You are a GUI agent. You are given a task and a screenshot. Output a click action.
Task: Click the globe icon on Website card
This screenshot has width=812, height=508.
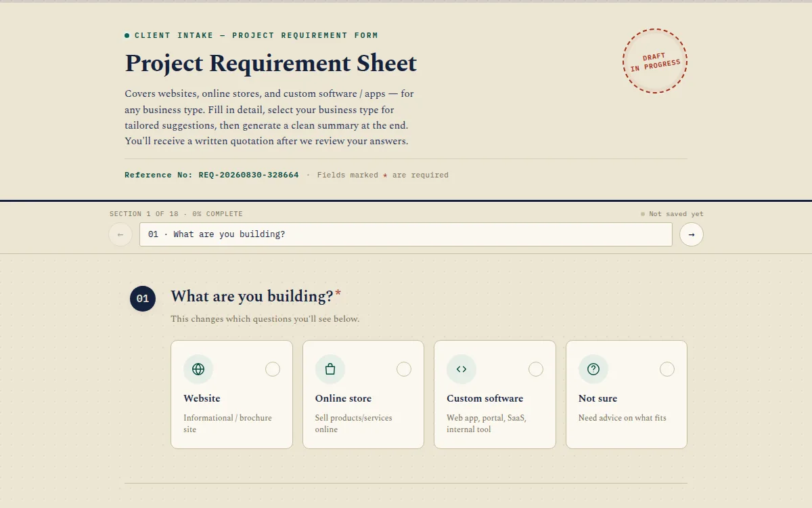point(198,369)
